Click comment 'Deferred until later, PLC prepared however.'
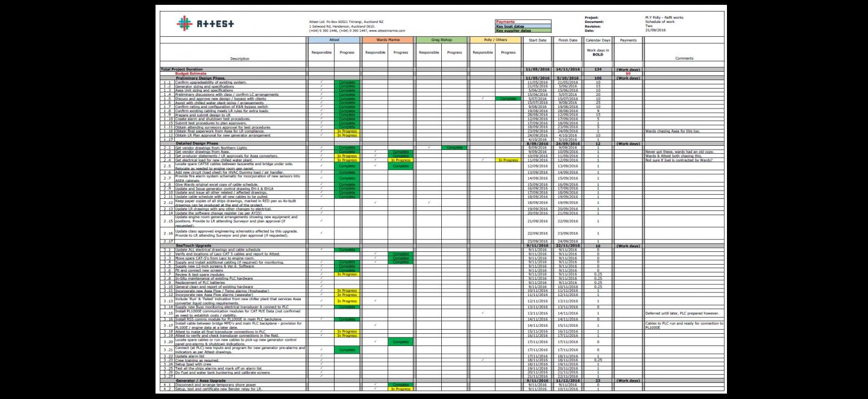Viewport: 868px width, 399px height. pos(682,313)
